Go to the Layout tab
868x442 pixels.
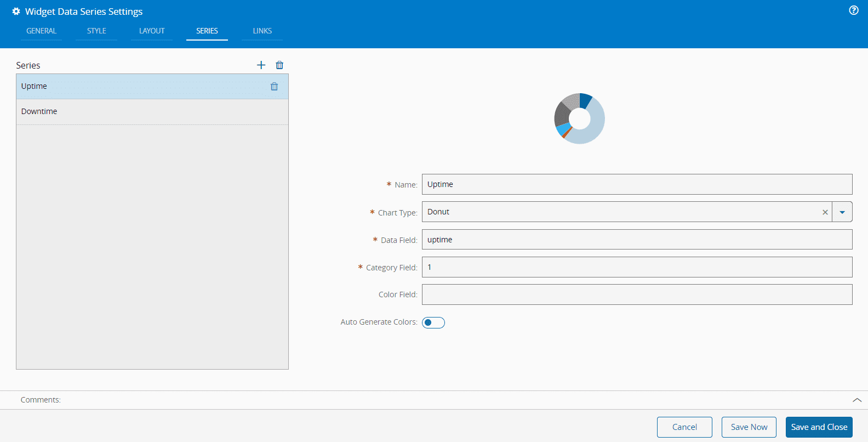pyautogui.click(x=152, y=31)
